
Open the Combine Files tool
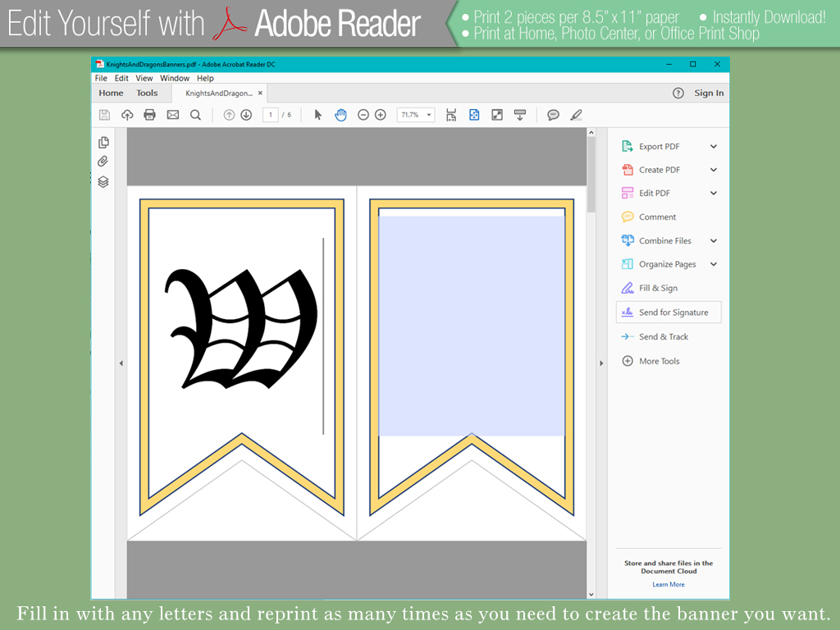[x=664, y=240]
